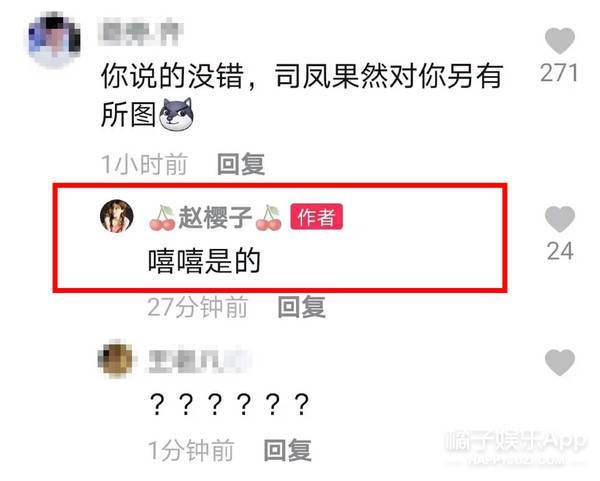Viewport: 600px width, 481px height.
Task: Open the avatar of the '??????' commenter
Action: (x=116, y=359)
